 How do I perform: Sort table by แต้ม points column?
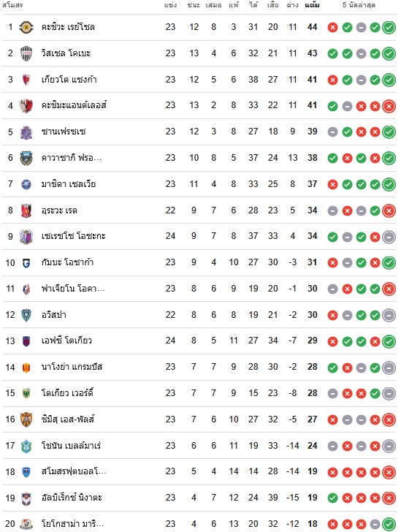point(312,4)
